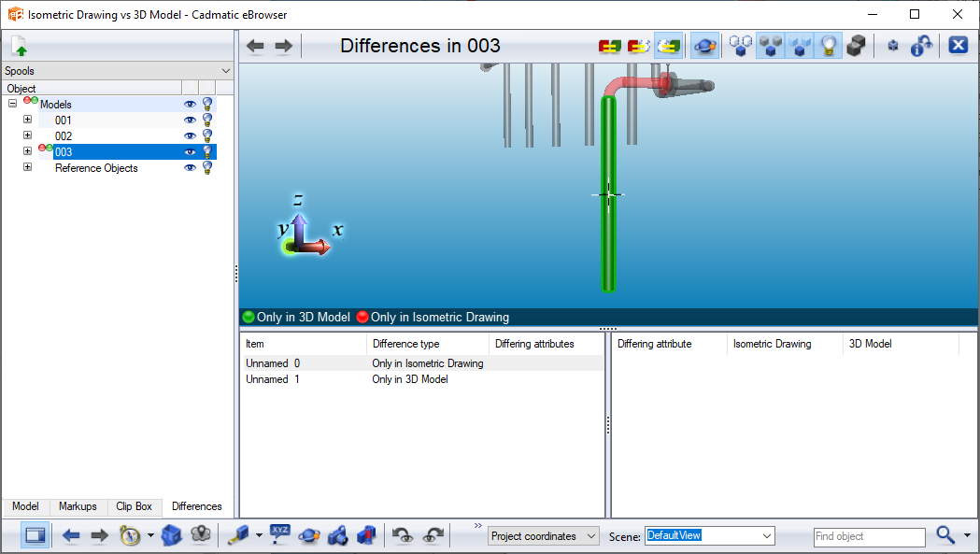This screenshot has width=980, height=554.
Task: Expand the 003 tree node
Action: click(x=27, y=151)
